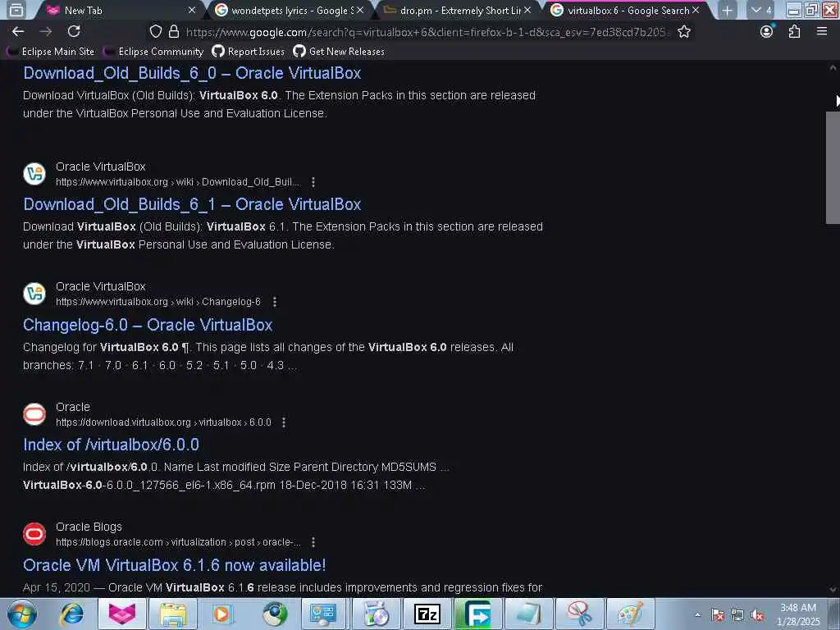840x630 pixels.
Task: Show hidden tray icons arrow
Action: [x=697, y=615]
